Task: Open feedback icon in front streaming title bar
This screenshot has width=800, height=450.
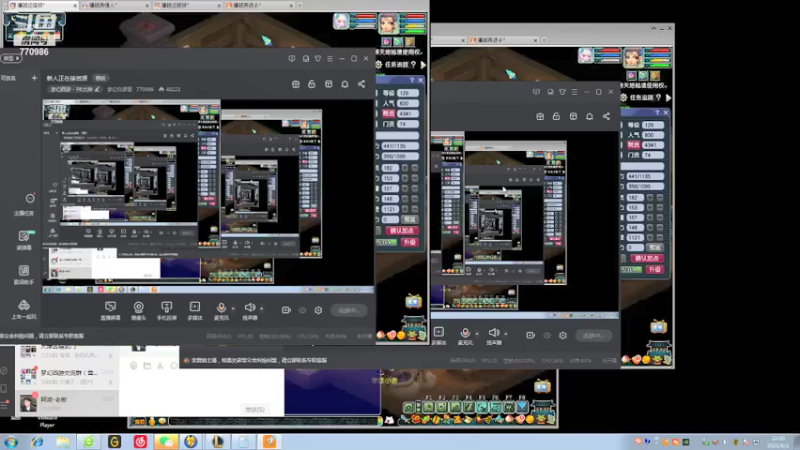Action: point(292,59)
